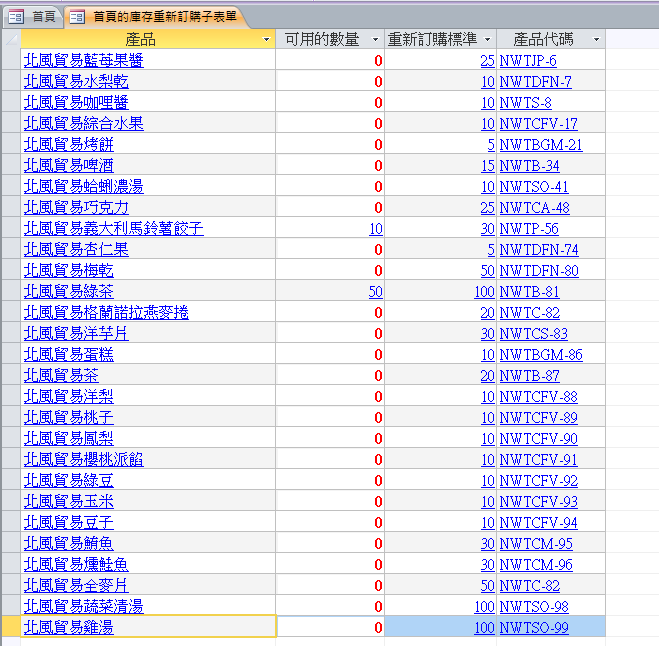
Task: Select the 北風貿易格蘭諾拉燕麥捲 product link
Action: click(x=106, y=313)
